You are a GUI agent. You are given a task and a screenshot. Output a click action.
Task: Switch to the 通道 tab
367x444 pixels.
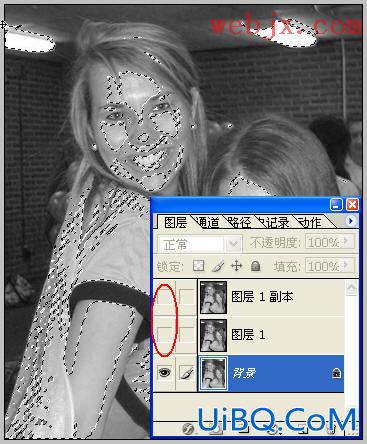click(x=207, y=222)
